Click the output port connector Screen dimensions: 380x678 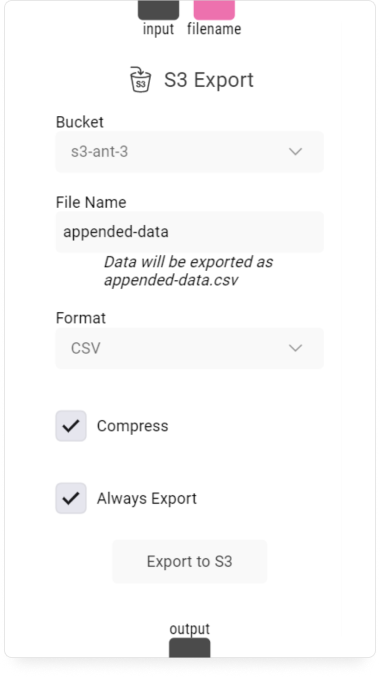tap(189, 648)
